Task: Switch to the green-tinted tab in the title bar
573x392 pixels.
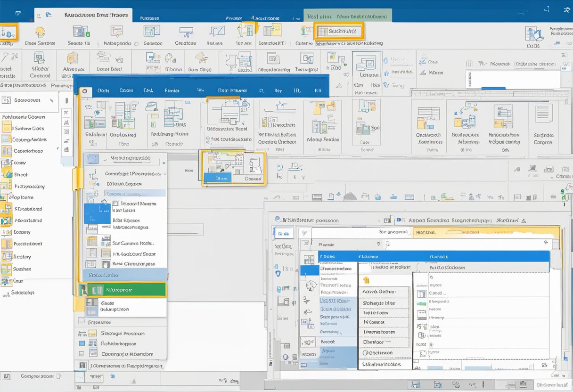Action: [x=347, y=16]
